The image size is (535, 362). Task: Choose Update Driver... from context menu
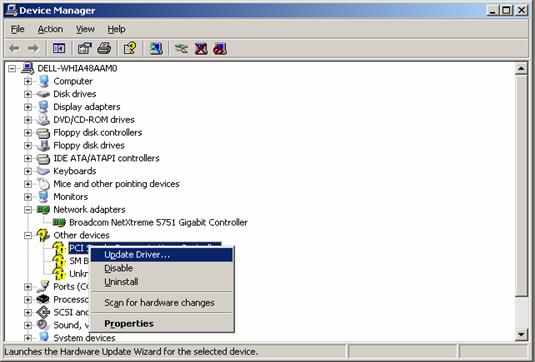[162, 255]
